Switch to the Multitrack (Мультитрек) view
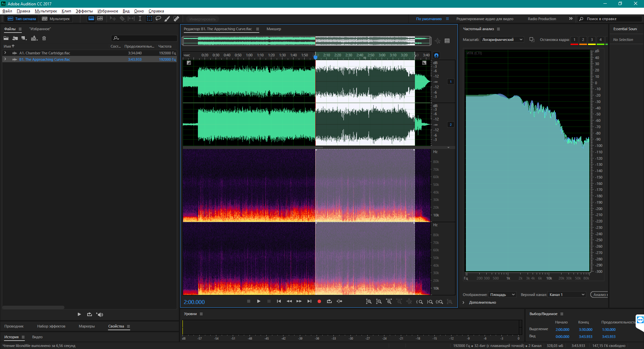The height and width of the screenshot is (349, 644). pyautogui.click(x=56, y=19)
